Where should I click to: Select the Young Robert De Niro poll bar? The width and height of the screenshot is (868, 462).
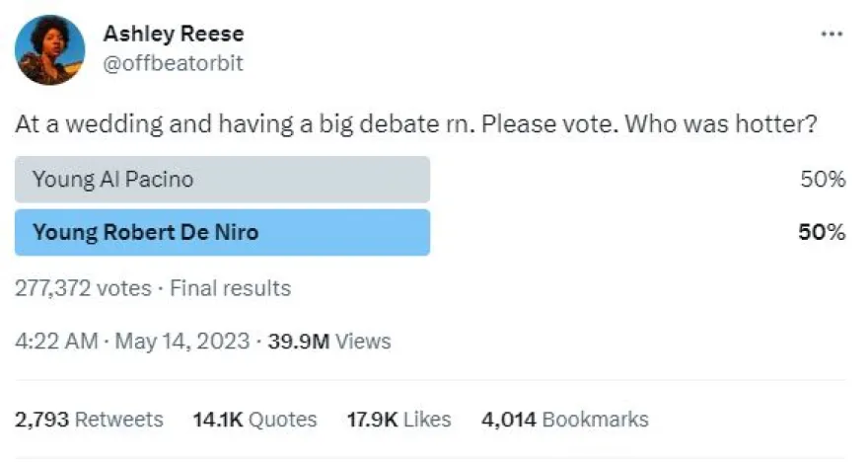pyautogui.click(x=223, y=233)
